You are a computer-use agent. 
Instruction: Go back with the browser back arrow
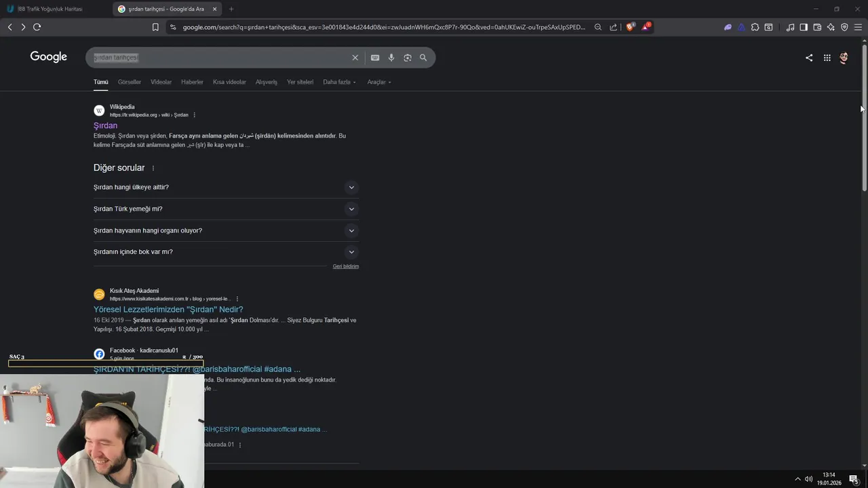[9, 27]
